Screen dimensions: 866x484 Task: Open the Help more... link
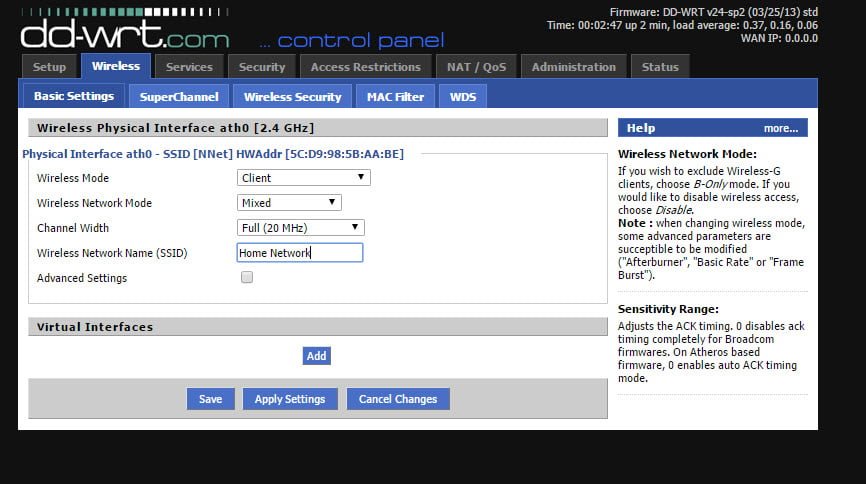(780, 128)
